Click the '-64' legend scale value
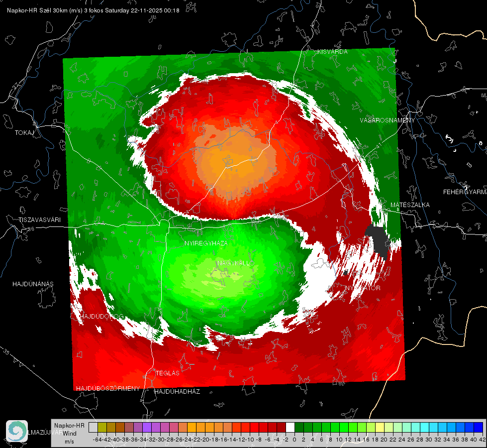 (x=97, y=440)
